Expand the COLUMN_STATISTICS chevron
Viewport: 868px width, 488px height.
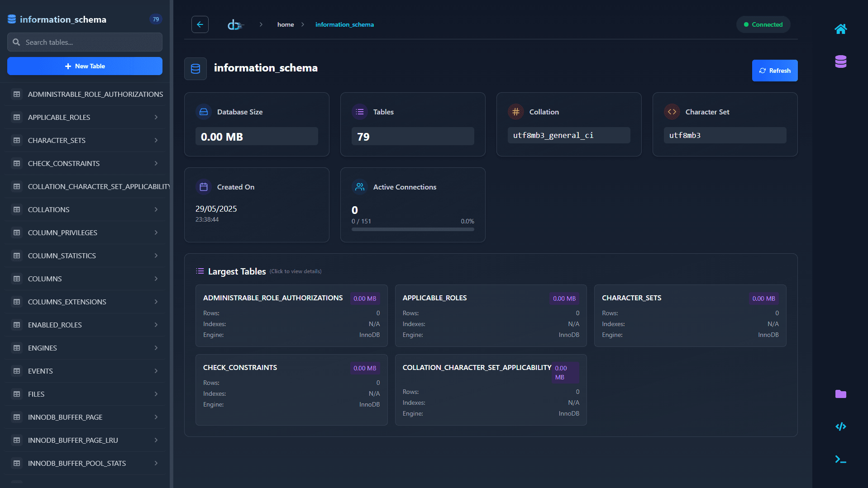coord(156,256)
